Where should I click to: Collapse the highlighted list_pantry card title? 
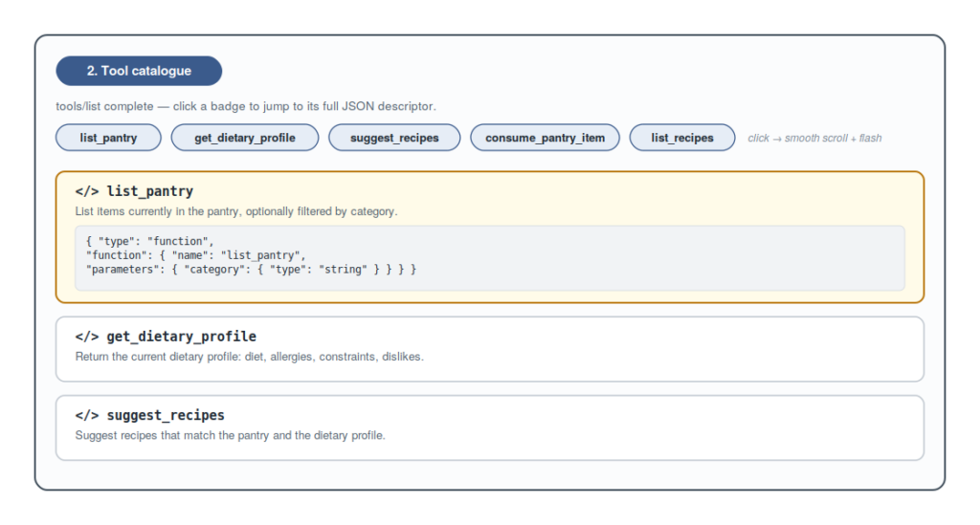150,191
